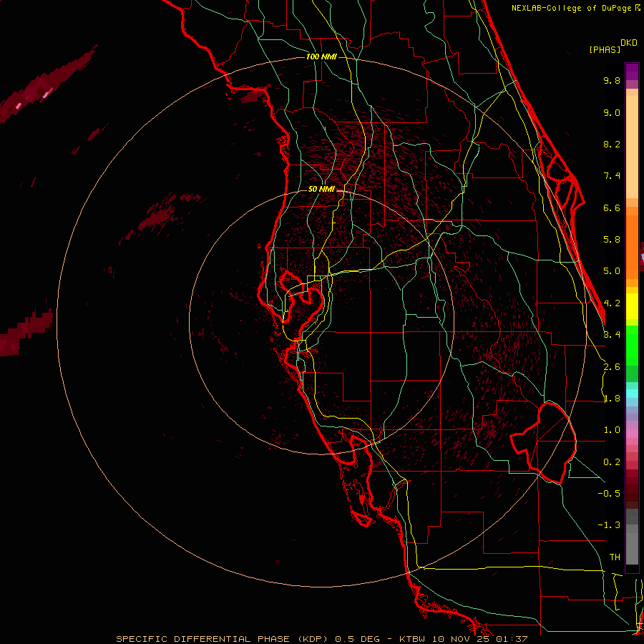Image resolution: width=644 pixels, height=644 pixels.
Task: Click the SPECIFIC DIFFERENTIAL PHASE (KDP) title text
Action: (224, 639)
